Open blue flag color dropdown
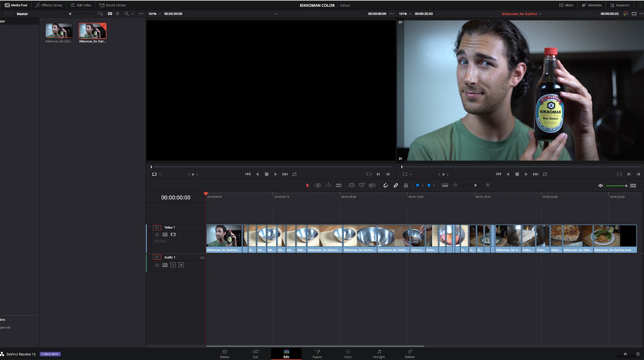644x360 pixels. click(x=423, y=186)
